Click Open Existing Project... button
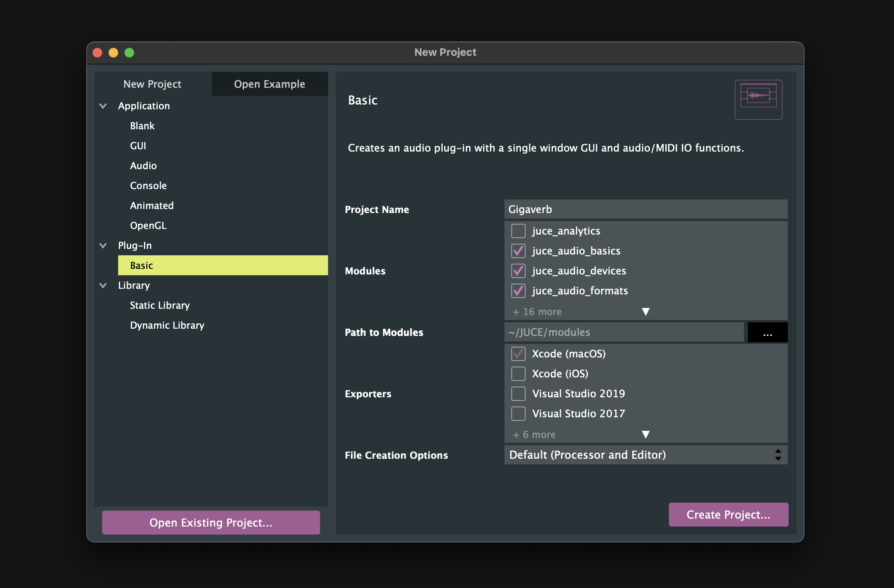 211,523
